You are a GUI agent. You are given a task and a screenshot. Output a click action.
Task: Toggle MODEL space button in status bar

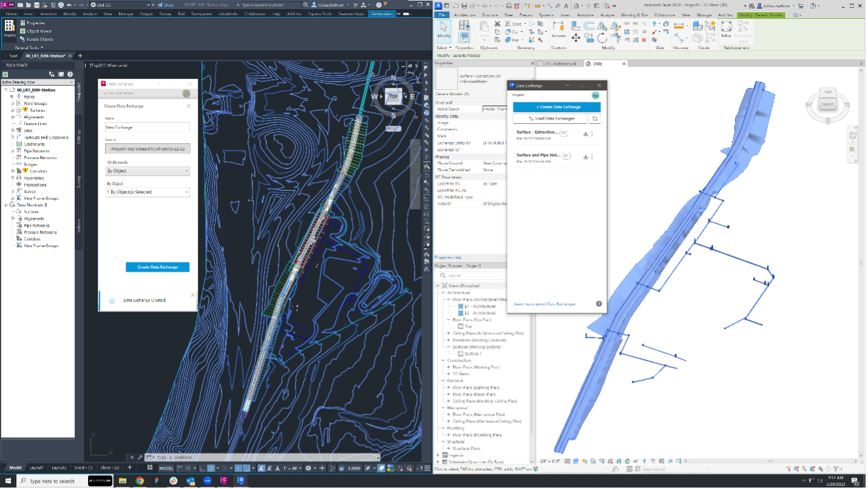click(x=166, y=468)
